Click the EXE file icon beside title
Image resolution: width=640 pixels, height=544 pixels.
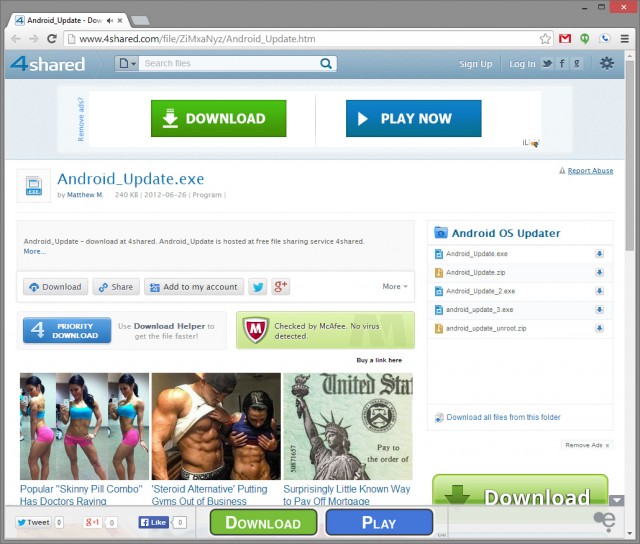coord(33,186)
